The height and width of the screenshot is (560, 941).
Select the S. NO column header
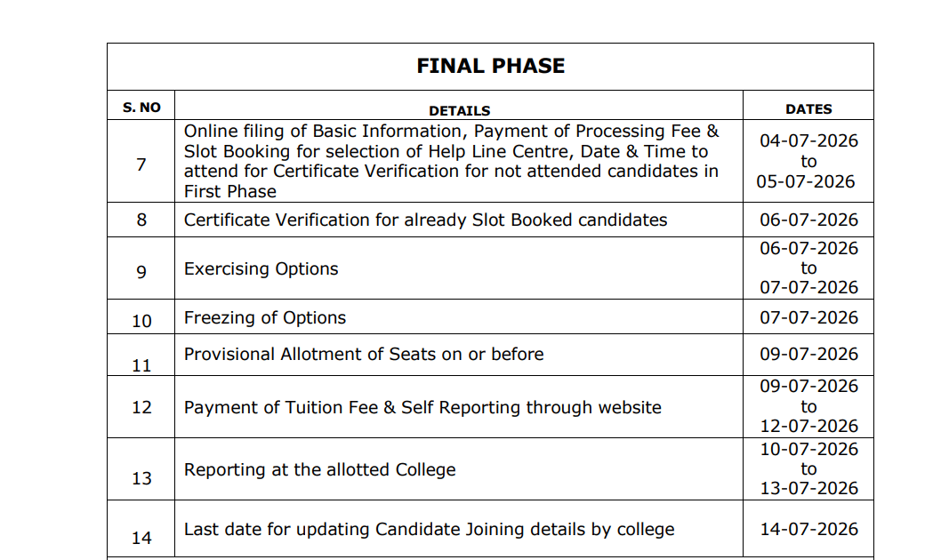click(x=141, y=108)
